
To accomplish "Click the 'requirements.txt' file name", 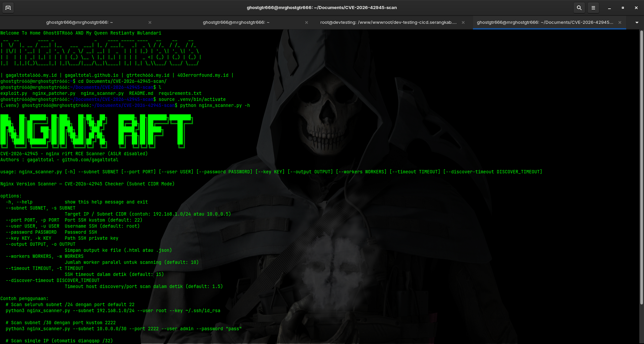I will pyautogui.click(x=180, y=94).
